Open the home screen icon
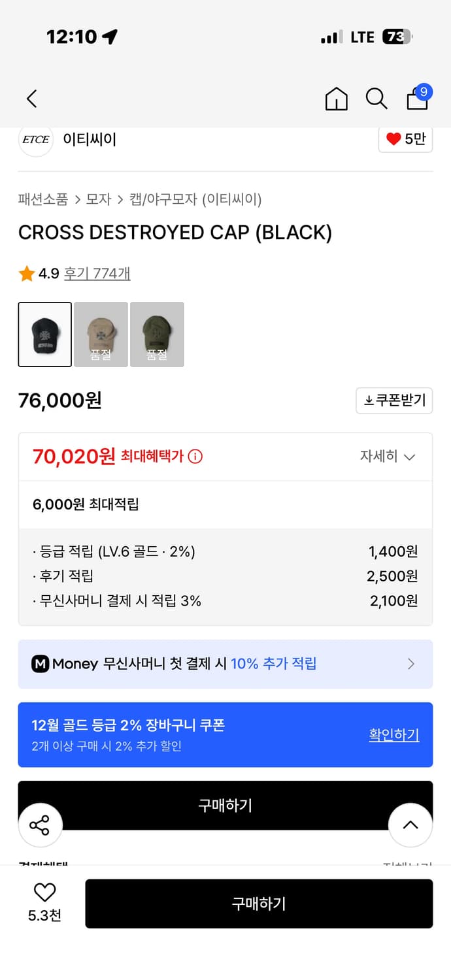 (336, 99)
